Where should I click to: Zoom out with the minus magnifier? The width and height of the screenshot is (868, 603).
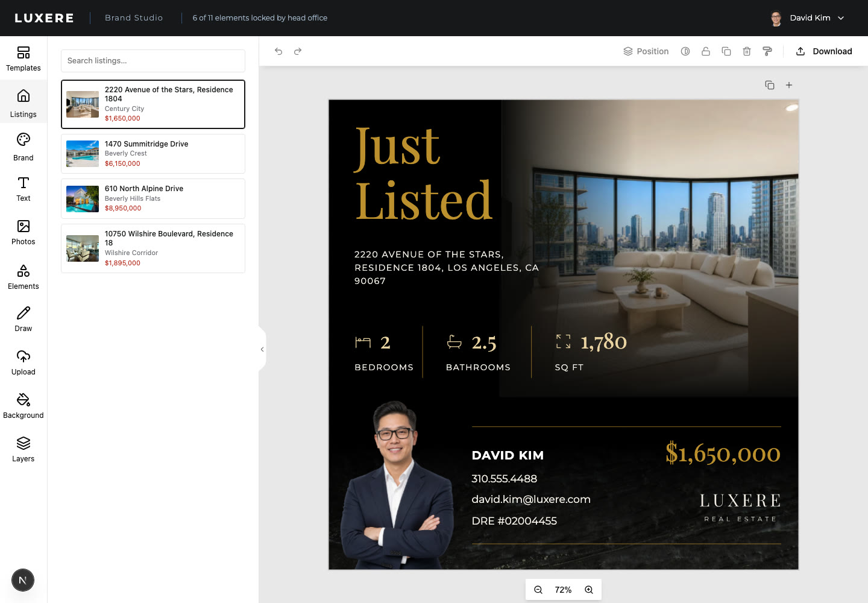(538, 590)
